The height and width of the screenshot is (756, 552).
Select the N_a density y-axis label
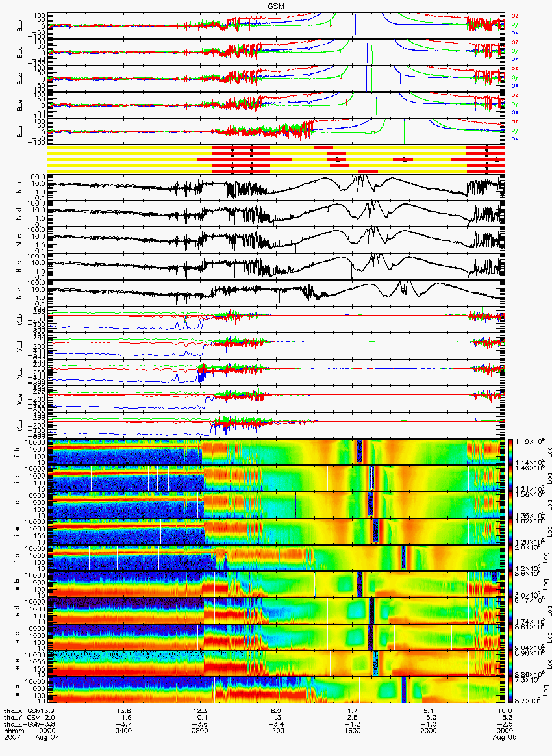click(19, 293)
